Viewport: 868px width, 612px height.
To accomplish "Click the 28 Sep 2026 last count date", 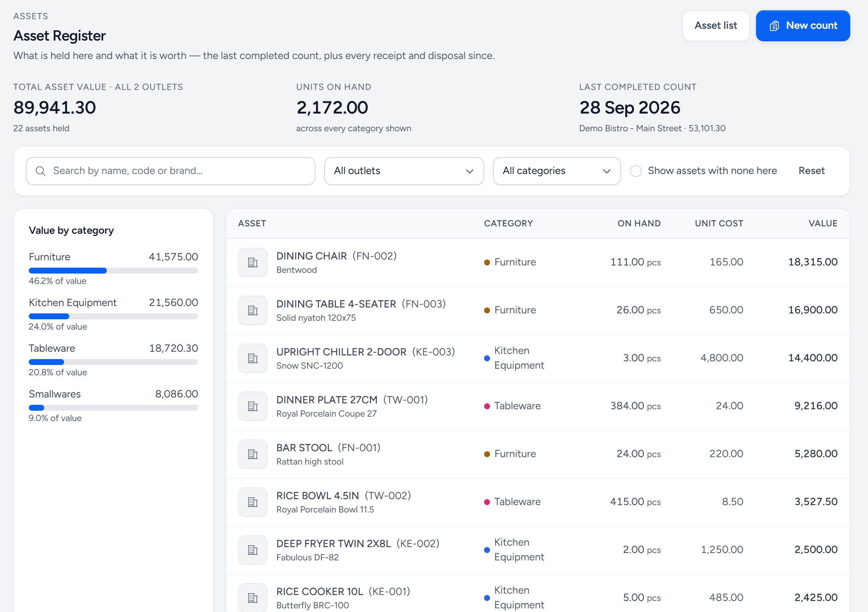I will point(630,108).
